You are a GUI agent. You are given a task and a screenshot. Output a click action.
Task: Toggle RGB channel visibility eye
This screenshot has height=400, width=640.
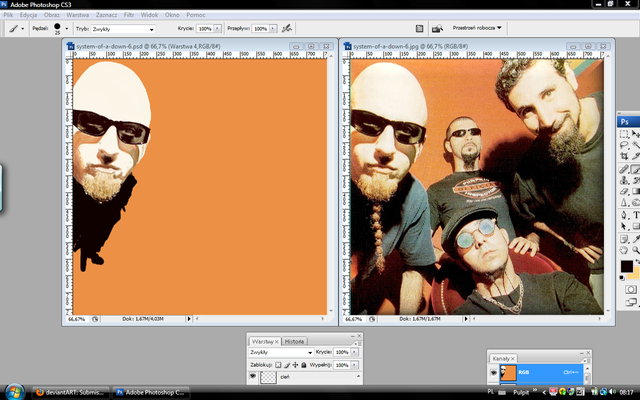coord(494,374)
